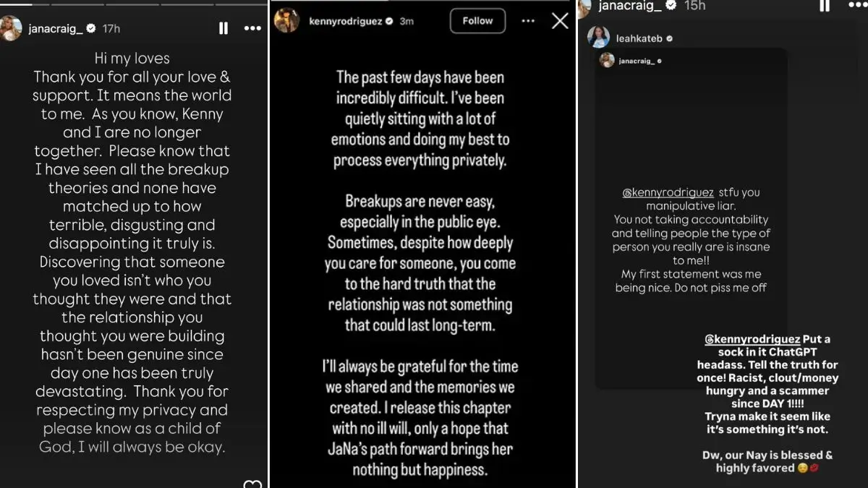Pause the janacraig_ story posted 15h ago
868x488 pixels.
tap(825, 6)
